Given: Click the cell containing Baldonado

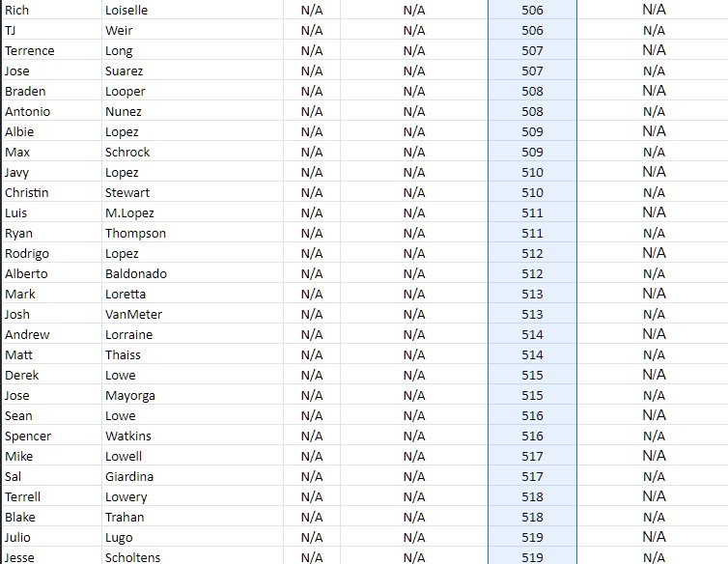Looking at the screenshot, I should pyautogui.click(x=192, y=273).
